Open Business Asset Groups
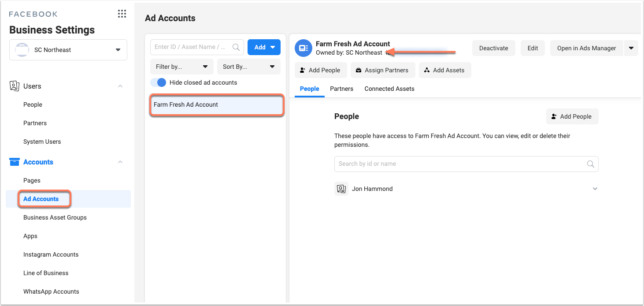The height and width of the screenshot is (306, 644). tap(55, 217)
